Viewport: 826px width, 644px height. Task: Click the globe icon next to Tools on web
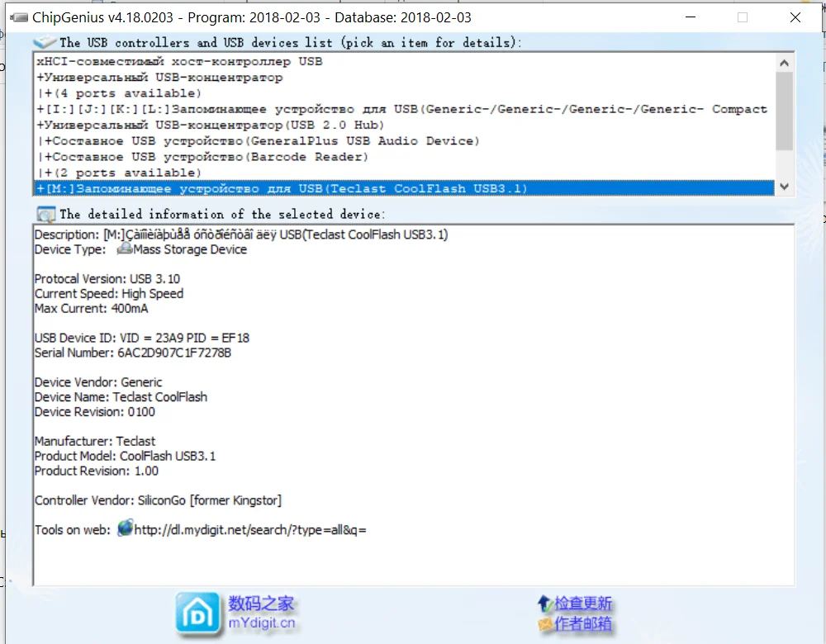[x=126, y=528]
